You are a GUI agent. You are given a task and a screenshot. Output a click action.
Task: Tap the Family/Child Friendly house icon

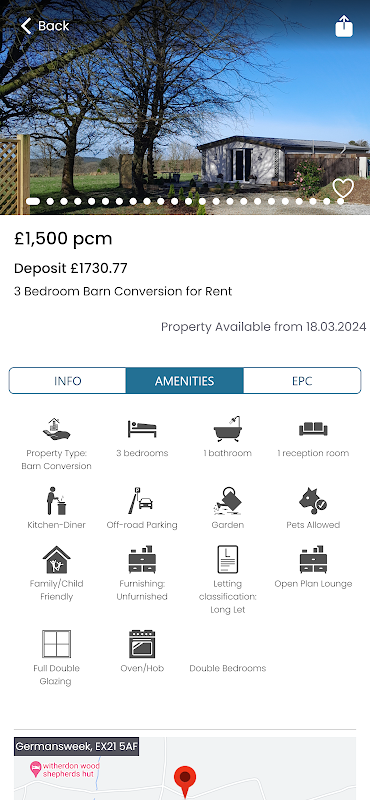56,560
